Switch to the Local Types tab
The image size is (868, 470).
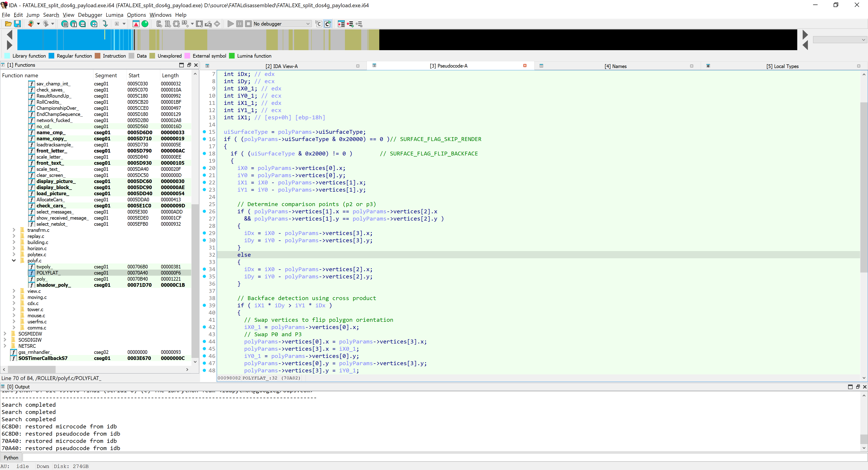tap(782, 66)
